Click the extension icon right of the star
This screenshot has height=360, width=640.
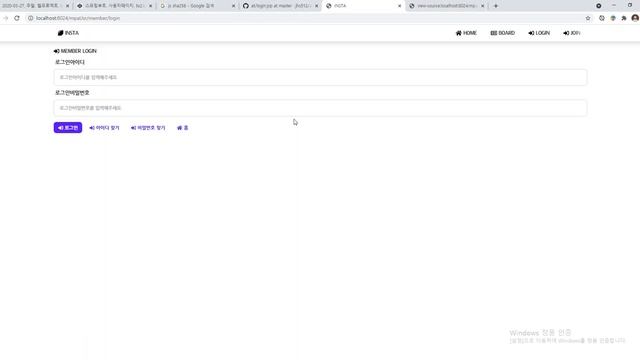click(602, 18)
